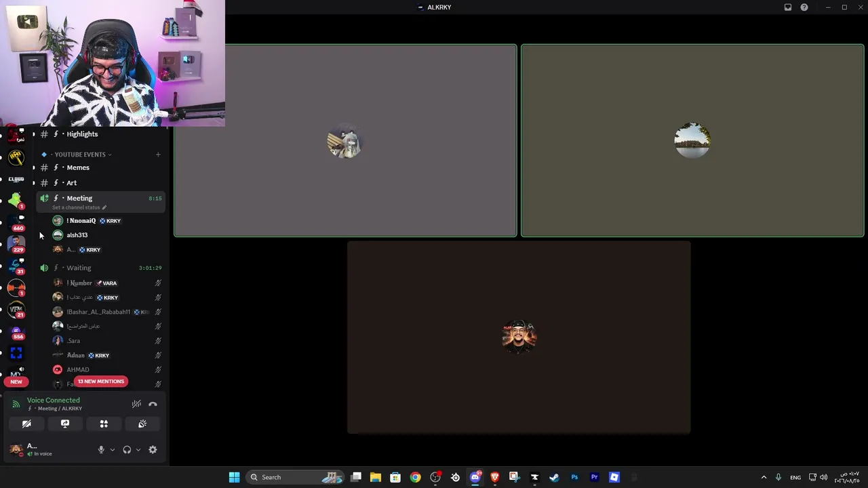
Task: Open the Discord inbox icon in title bar
Action: coord(788,7)
